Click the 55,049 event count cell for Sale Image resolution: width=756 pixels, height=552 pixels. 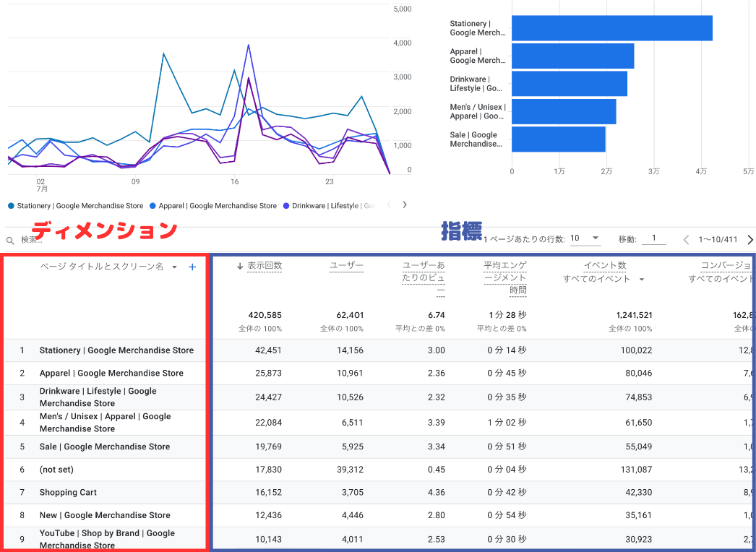pyautogui.click(x=639, y=447)
